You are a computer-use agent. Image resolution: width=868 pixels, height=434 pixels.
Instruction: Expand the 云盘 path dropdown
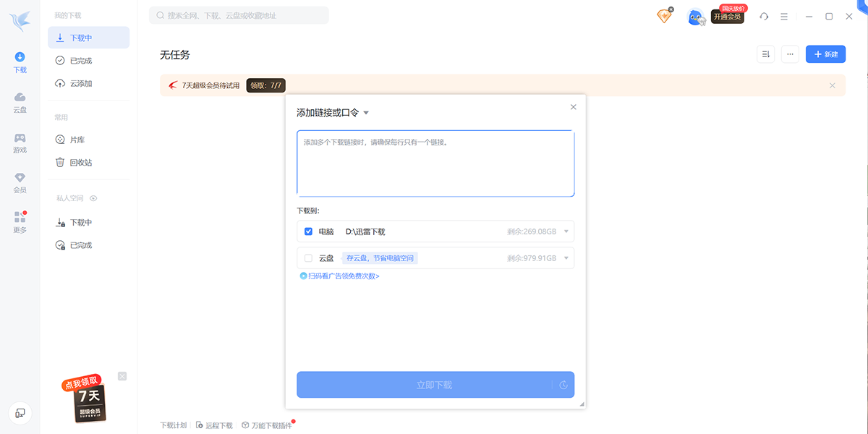coord(568,258)
